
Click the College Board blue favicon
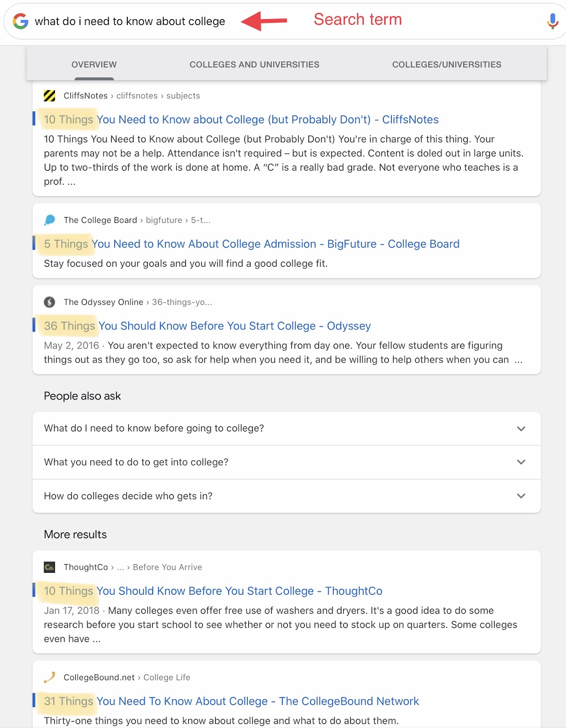50,220
